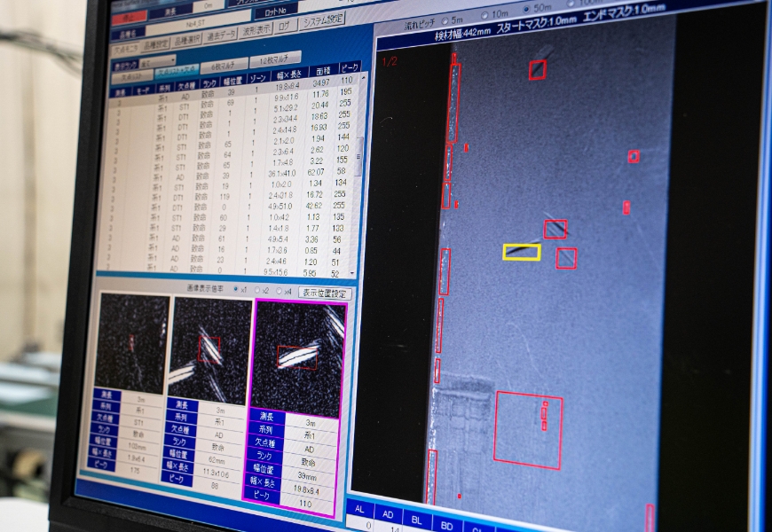Open the middle defect thumbnail image
Image resolution: width=772 pixels, height=532 pixels.
pyautogui.click(x=210, y=348)
